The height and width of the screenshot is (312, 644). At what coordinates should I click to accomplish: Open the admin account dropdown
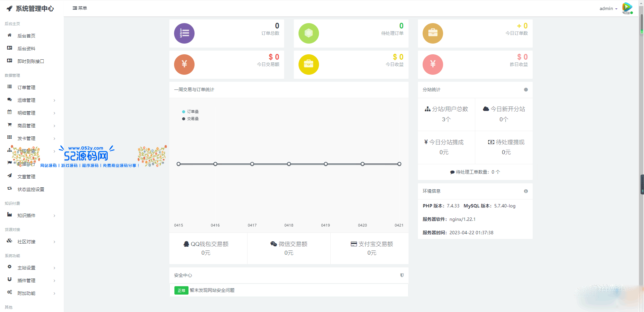point(608,8)
